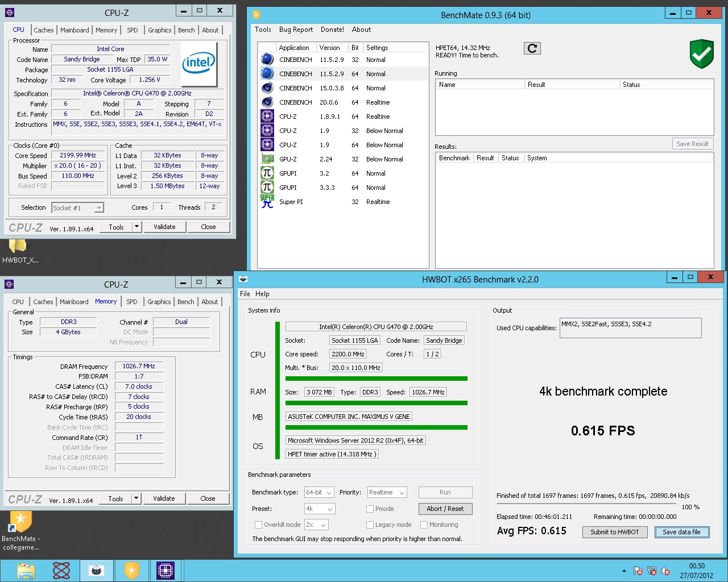The image size is (728, 582).
Task: Switch to Mainboard tab in top CPU-Z
Action: click(75, 30)
